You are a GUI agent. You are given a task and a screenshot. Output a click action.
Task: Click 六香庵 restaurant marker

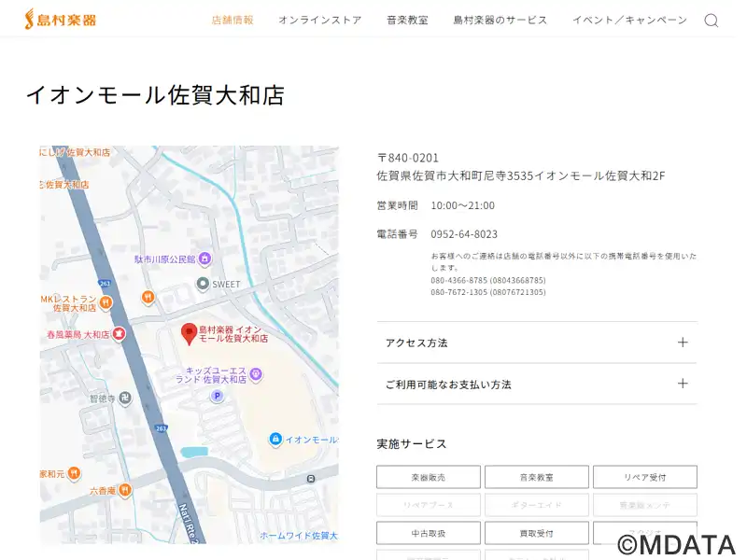125,489
